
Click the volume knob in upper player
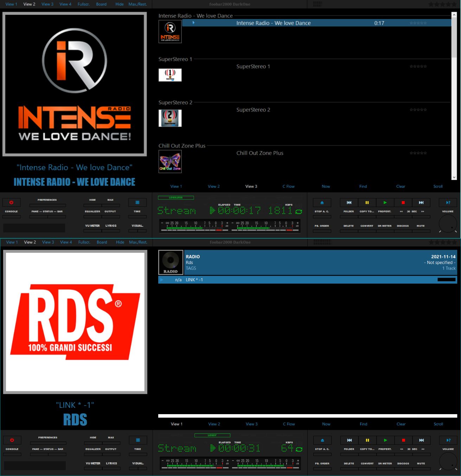pos(448,224)
